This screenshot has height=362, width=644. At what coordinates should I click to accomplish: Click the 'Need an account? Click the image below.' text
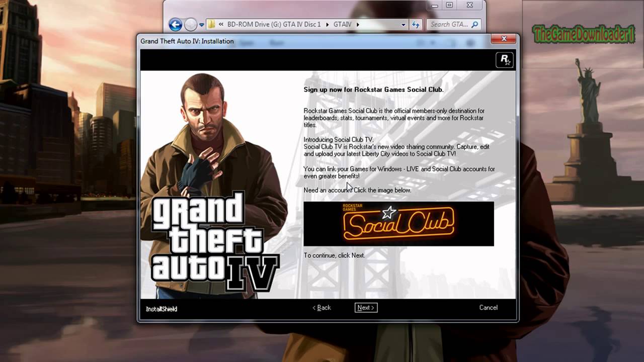click(x=357, y=190)
